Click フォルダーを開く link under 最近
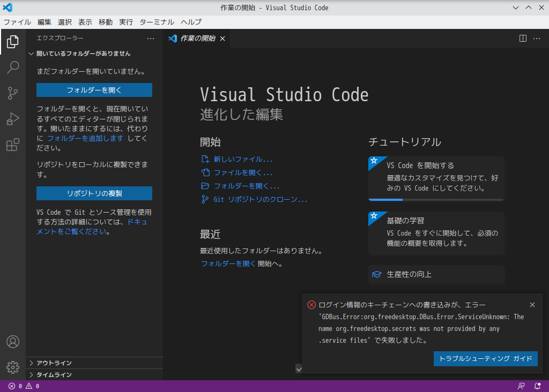Viewport: 549px width, 392px height. [x=228, y=263]
